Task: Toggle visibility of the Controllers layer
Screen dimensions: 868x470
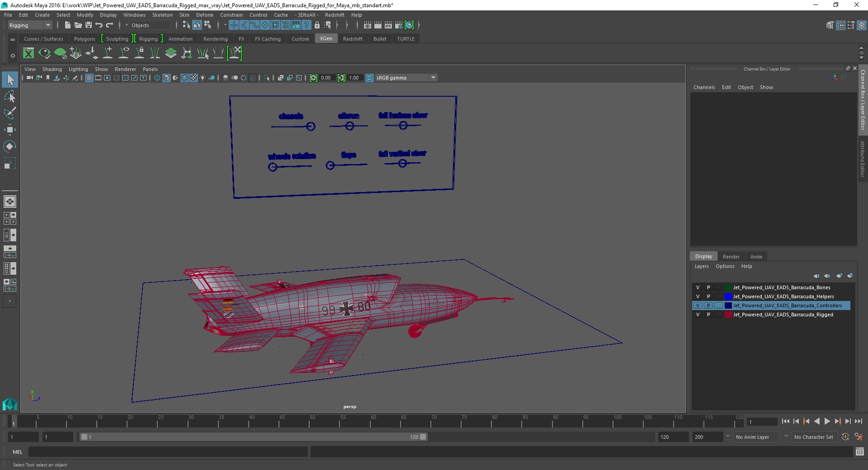Action: tap(698, 305)
